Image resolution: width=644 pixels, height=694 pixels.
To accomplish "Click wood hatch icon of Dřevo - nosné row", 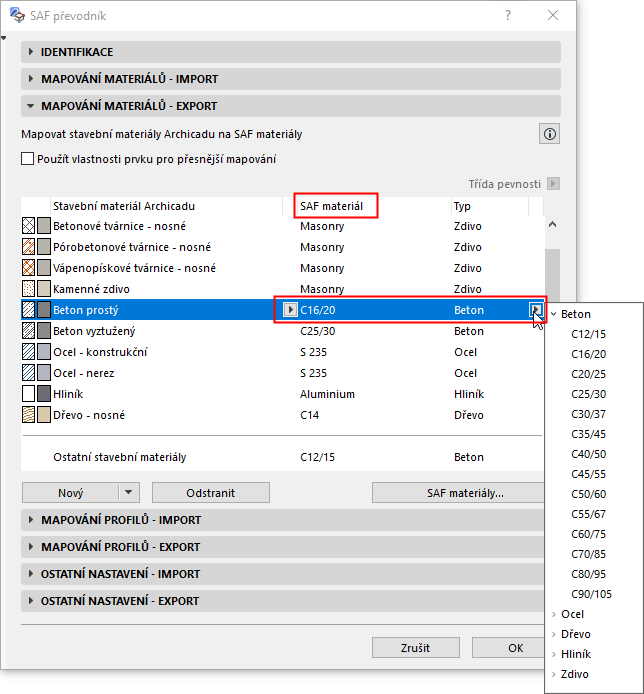I will click(28, 415).
